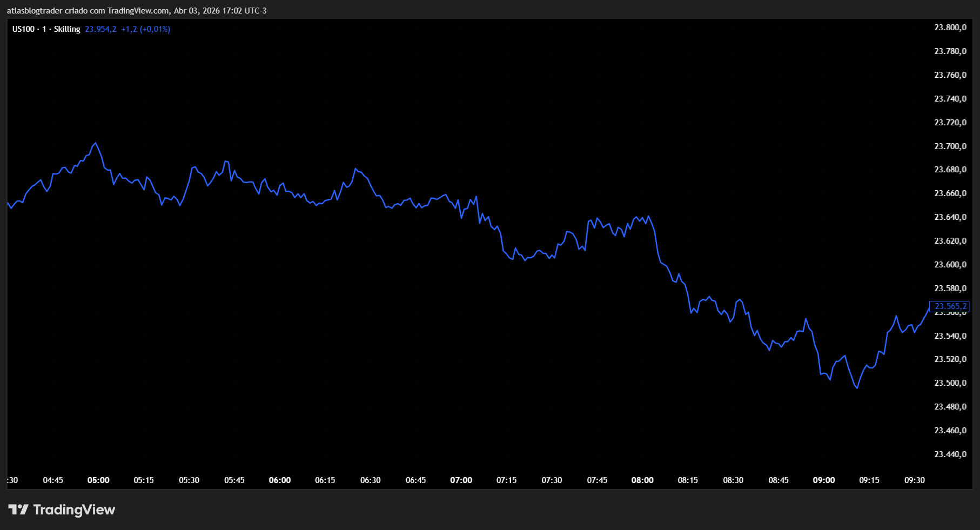980x530 pixels.
Task: Click the 23.800,0 price scale label
Action: coord(950,28)
